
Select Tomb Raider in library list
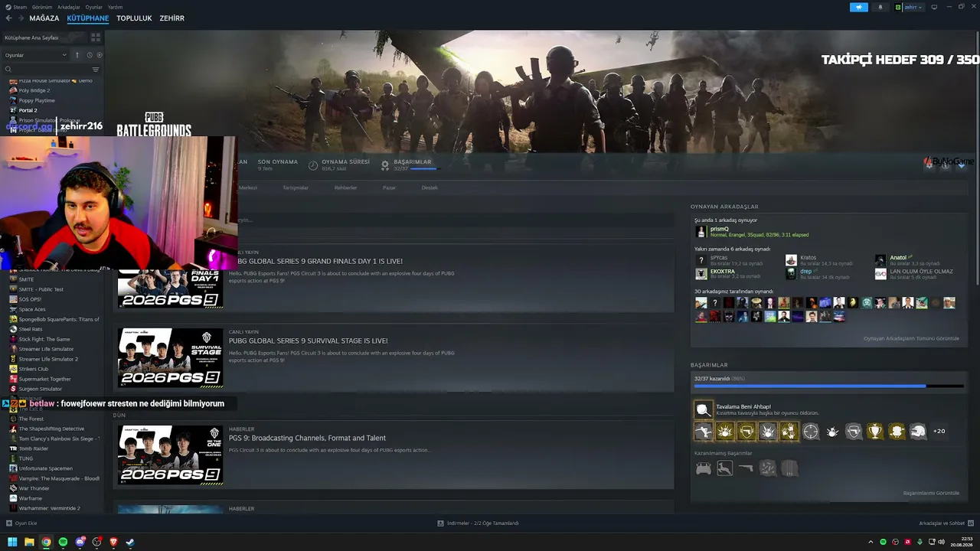[33, 448]
